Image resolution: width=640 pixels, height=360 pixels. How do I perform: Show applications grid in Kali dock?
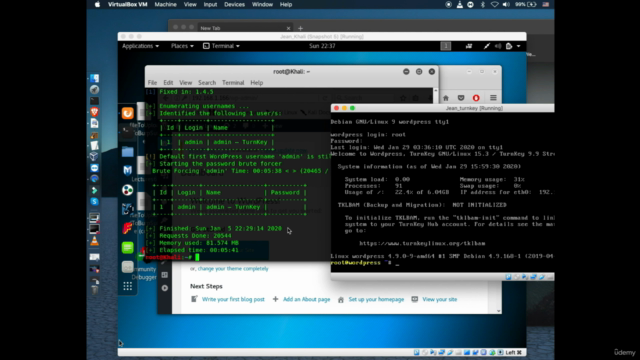click(127, 287)
